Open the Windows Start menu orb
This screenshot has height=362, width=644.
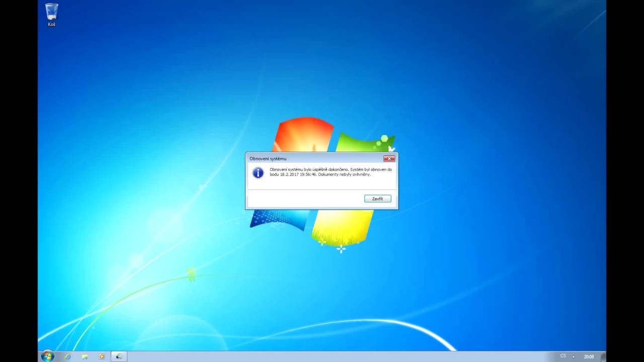48,356
